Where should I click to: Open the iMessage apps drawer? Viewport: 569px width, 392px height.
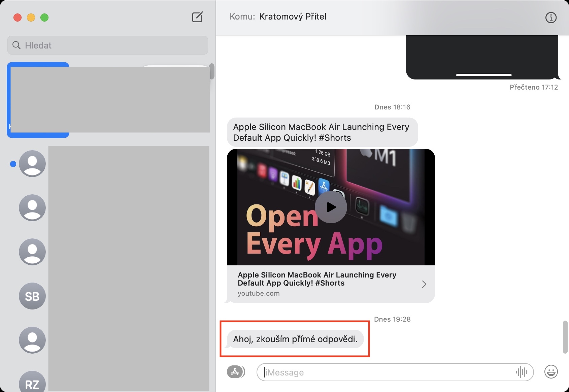(x=236, y=372)
